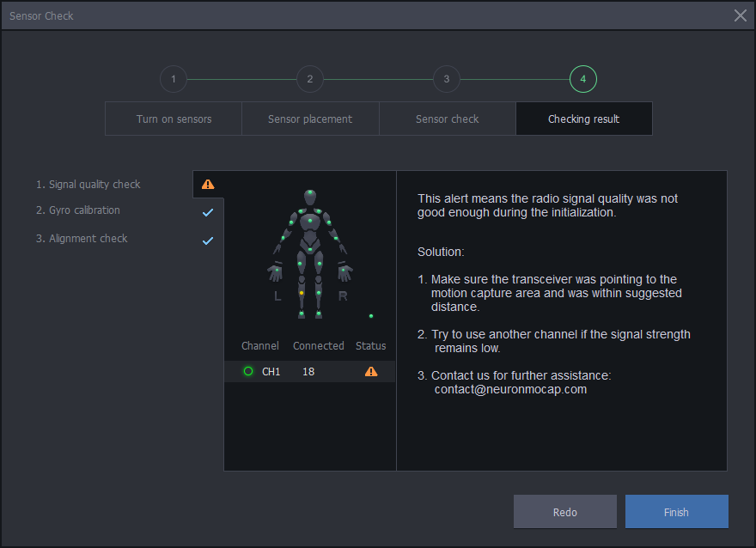Image resolution: width=756 pixels, height=548 pixels.
Task: Click the Solution: heading text
Action: [441, 252]
